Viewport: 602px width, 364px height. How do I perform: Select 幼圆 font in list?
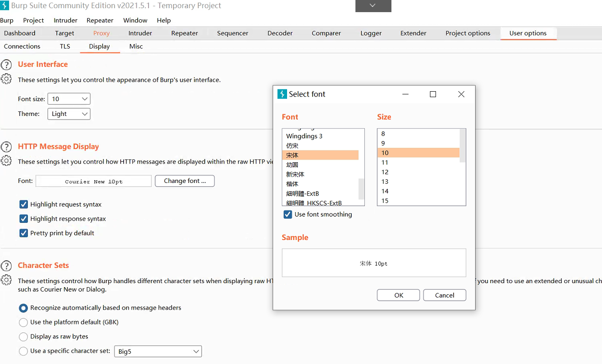[x=320, y=165]
